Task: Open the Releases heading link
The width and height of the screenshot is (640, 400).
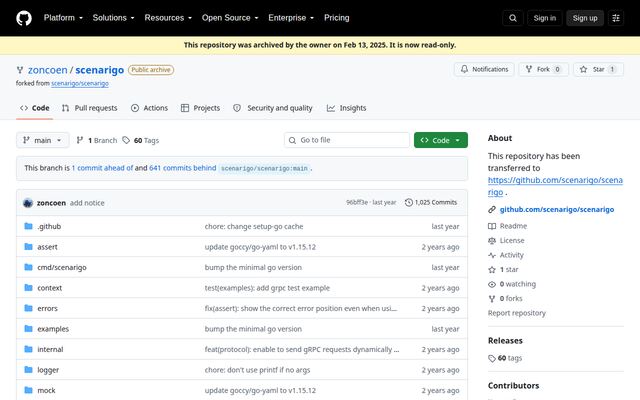Action: pyautogui.click(x=505, y=340)
